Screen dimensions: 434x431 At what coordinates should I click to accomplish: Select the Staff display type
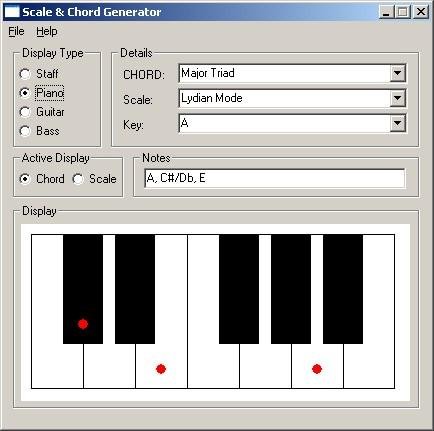point(39,74)
